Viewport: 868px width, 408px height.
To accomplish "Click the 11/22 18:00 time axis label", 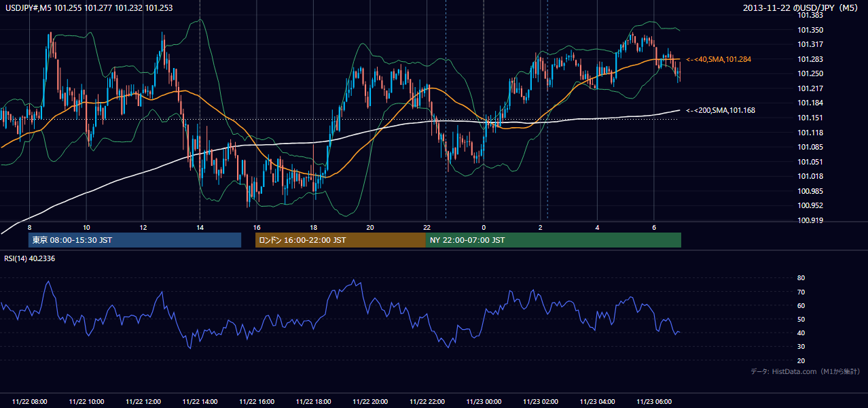I will [314, 402].
